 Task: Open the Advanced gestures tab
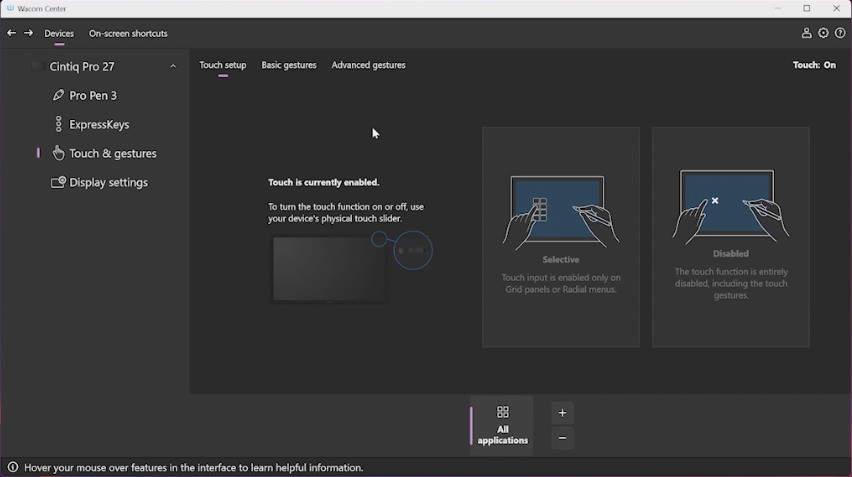tap(368, 65)
